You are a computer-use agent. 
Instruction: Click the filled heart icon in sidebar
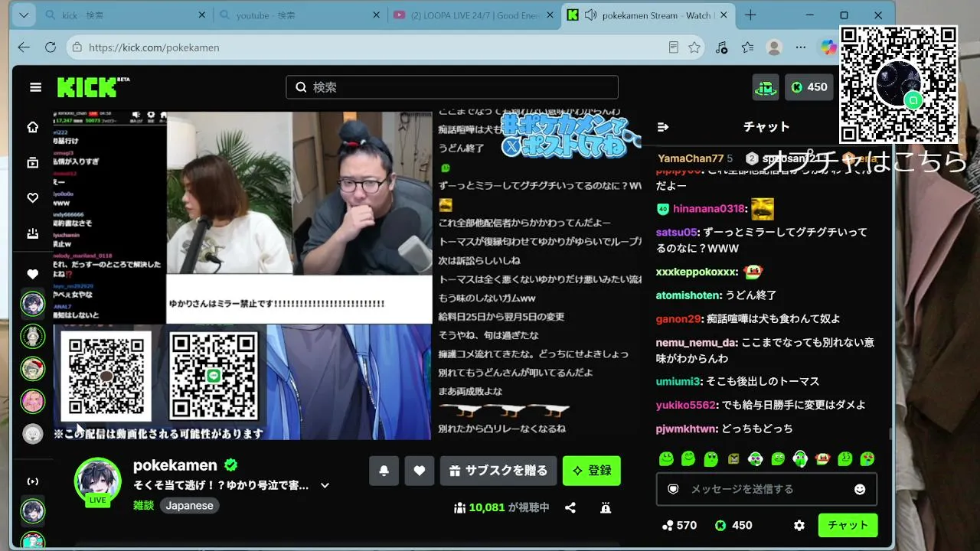click(x=33, y=274)
